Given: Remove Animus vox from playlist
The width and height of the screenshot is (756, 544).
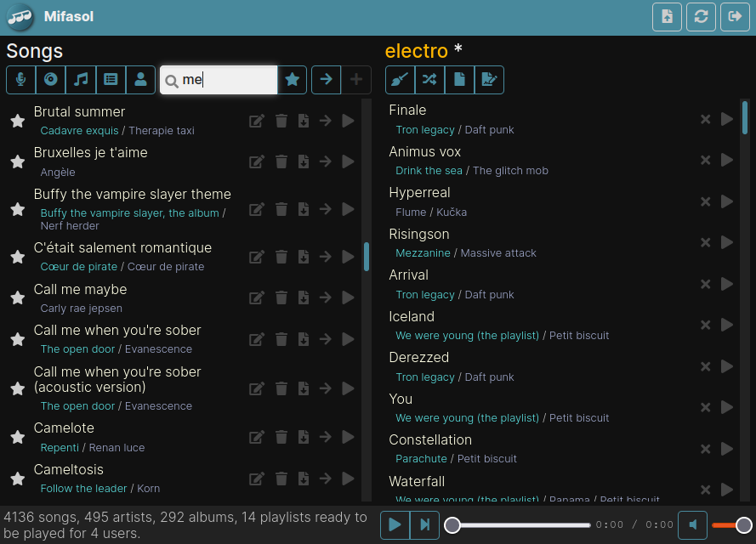Looking at the screenshot, I should coord(705,160).
